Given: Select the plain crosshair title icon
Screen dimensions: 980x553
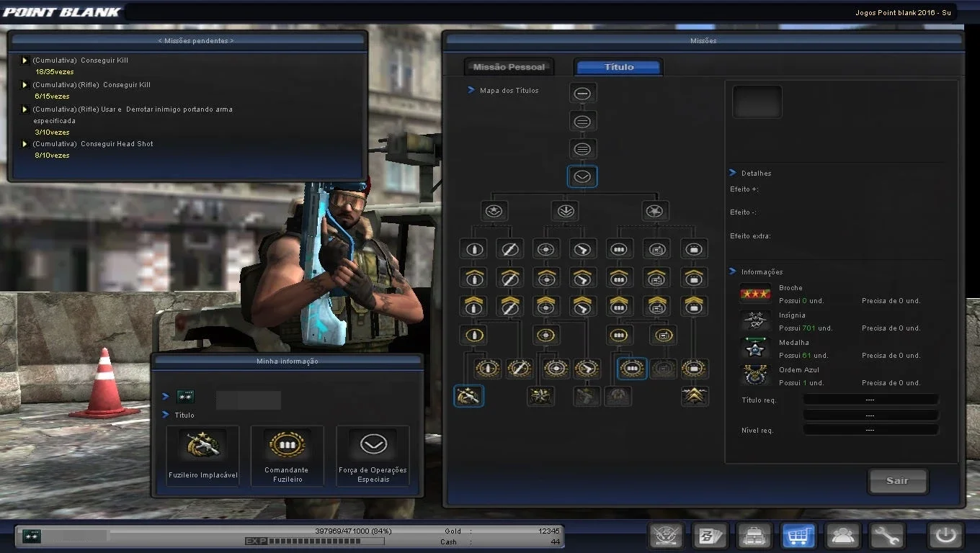Looking at the screenshot, I should tap(546, 249).
